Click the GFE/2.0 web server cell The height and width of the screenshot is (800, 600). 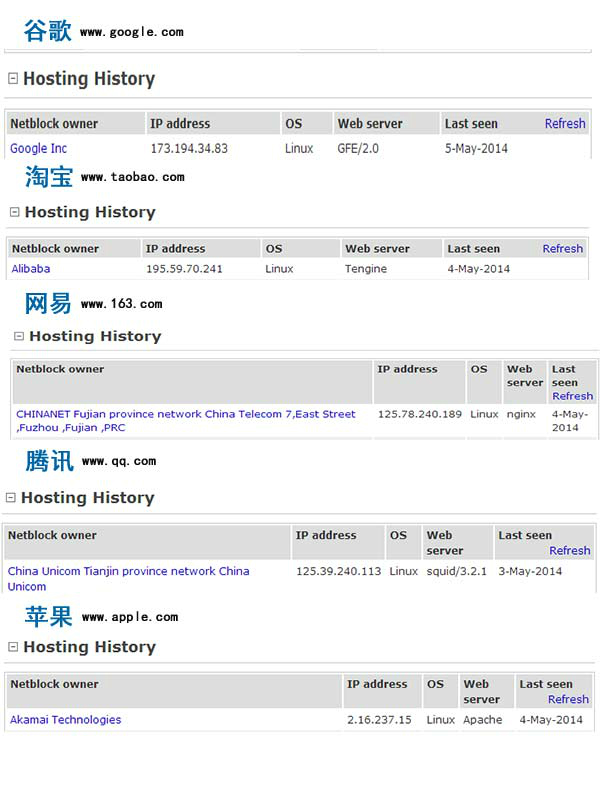(358, 148)
